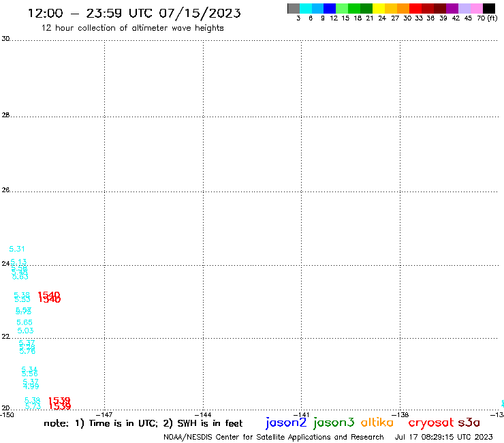Image resolution: width=504 pixels, height=443 pixels.
Task: Select the '42' color scale label
Action: (456, 18)
